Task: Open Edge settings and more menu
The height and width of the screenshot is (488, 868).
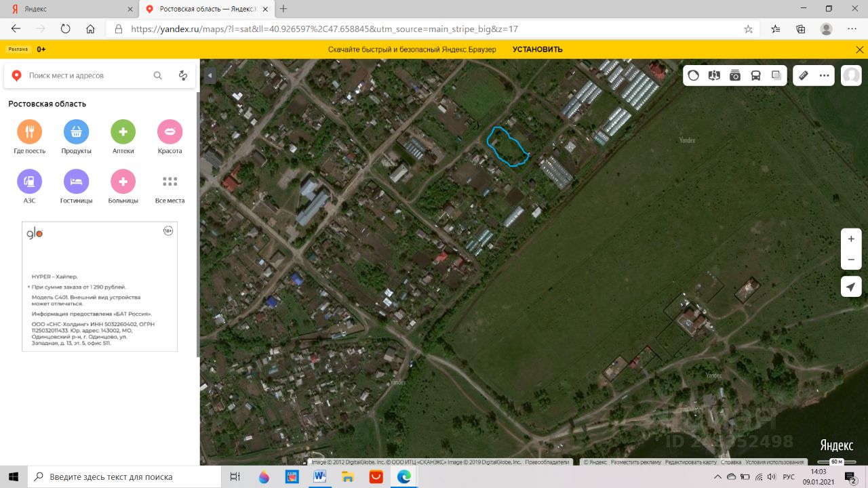Action: (852, 29)
